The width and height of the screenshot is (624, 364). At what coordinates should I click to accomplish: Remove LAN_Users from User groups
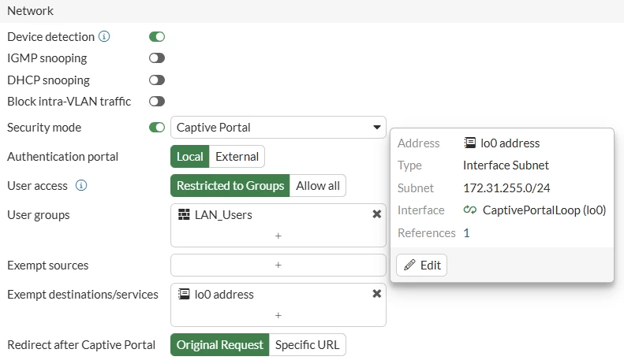tap(376, 214)
